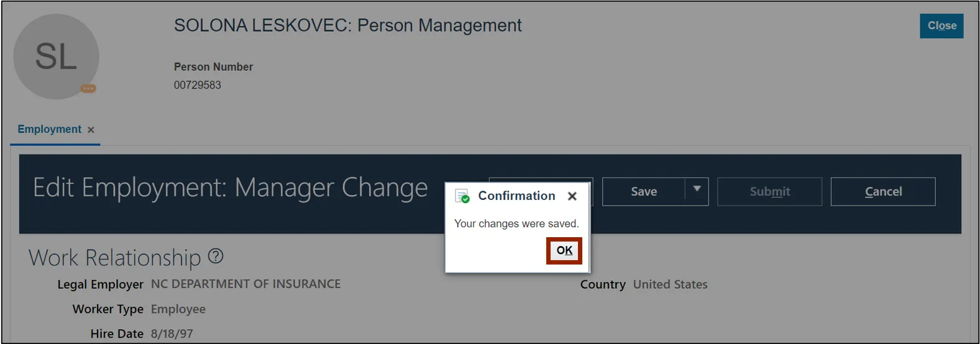Image resolution: width=980 pixels, height=344 pixels.
Task: Click the Confirmation dialog saved-document icon
Action: click(462, 196)
